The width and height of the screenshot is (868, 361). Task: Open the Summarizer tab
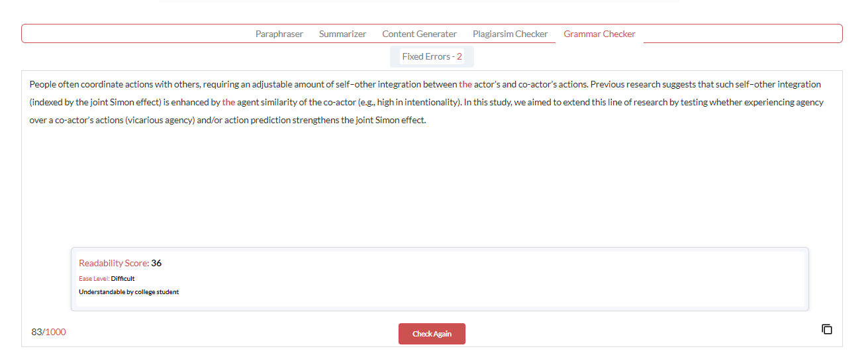[342, 34]
